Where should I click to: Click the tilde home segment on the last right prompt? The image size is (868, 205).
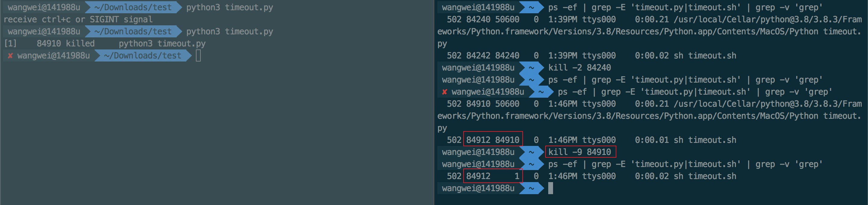click(531, 188)
